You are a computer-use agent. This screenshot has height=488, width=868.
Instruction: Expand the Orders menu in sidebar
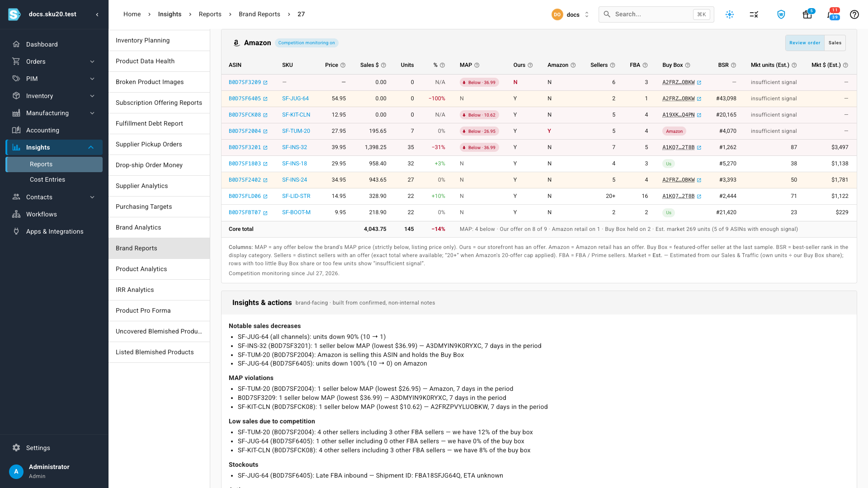click(x=54, y=61)
